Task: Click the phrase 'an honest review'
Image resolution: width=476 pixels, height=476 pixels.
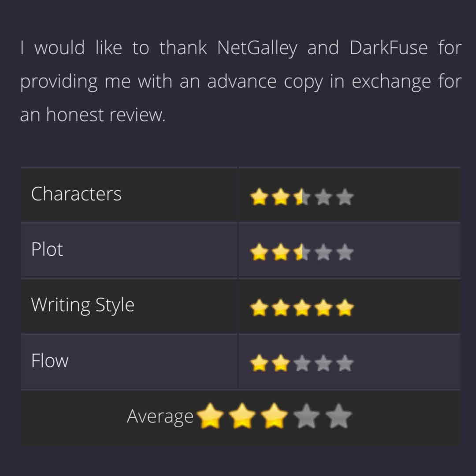Action: [x=93, y=115]
